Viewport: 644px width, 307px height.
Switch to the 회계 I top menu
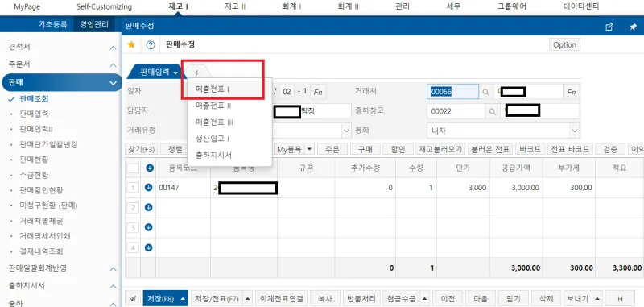(291, 6)
